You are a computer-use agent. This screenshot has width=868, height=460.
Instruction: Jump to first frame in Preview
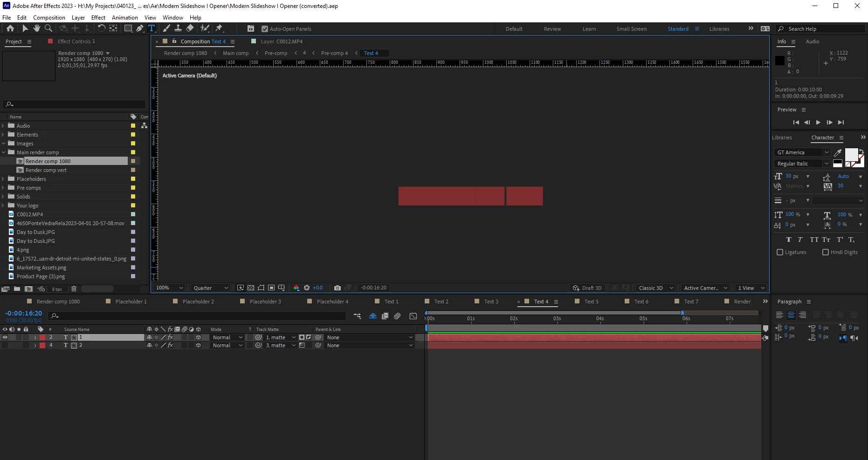(796, 123)
